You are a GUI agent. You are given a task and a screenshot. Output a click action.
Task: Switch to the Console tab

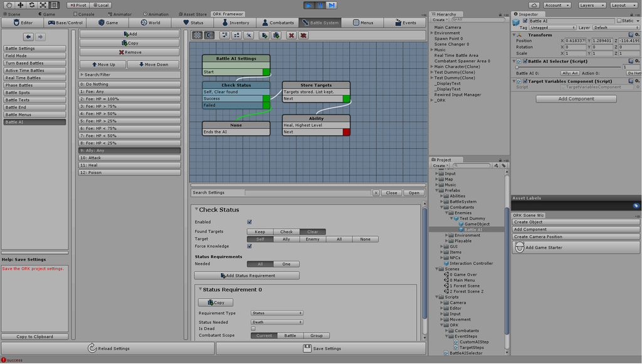[83, 14]
